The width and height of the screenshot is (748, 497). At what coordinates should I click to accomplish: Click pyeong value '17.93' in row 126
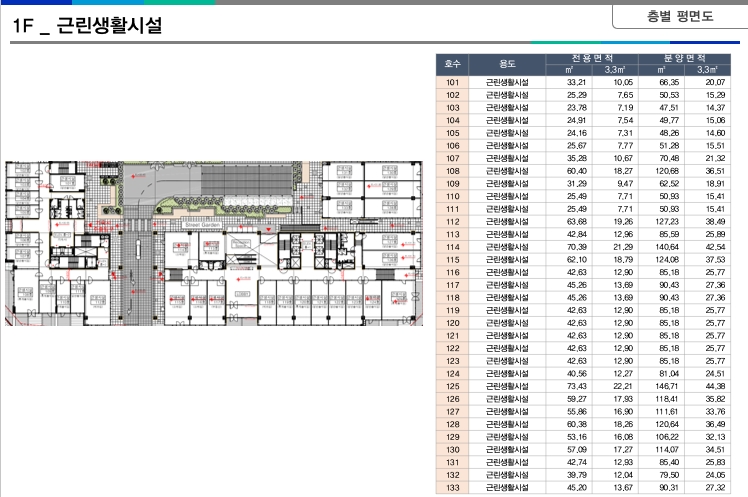point(623,399)
